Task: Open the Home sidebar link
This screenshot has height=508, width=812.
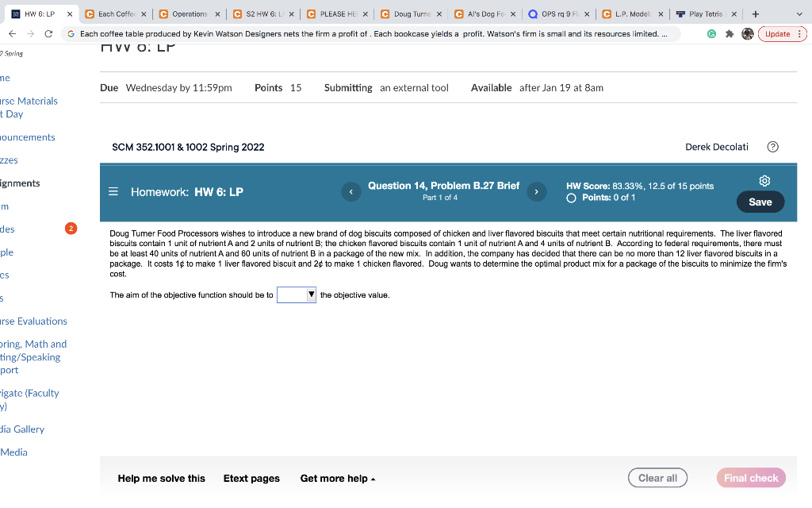Action: pyautogui.click(x=6, y=78)
